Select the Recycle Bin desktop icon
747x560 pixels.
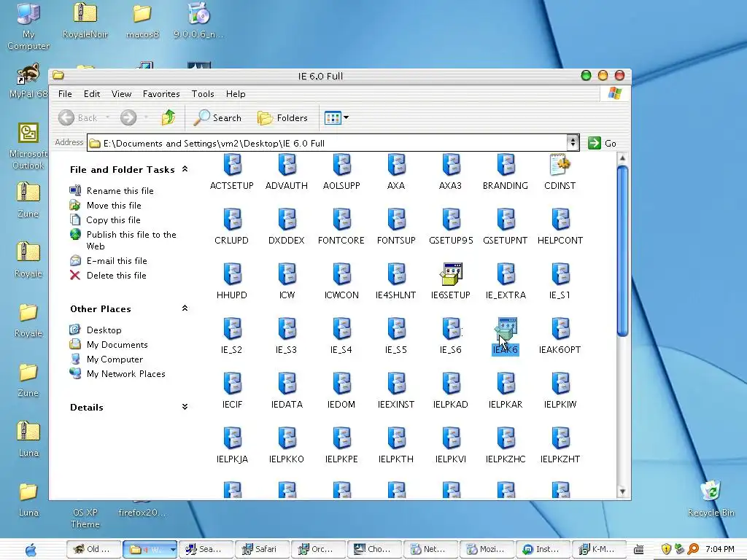[711, 499]
